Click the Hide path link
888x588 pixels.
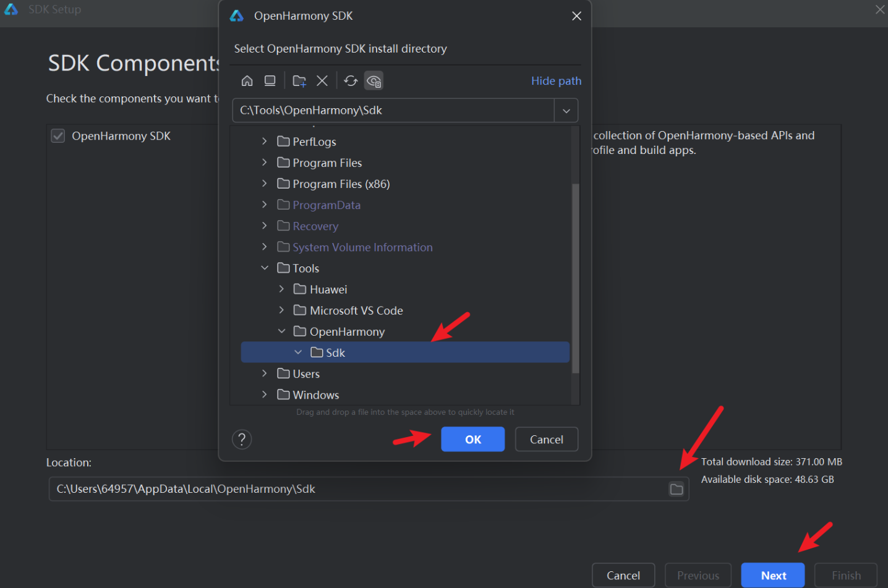(556, 81)
